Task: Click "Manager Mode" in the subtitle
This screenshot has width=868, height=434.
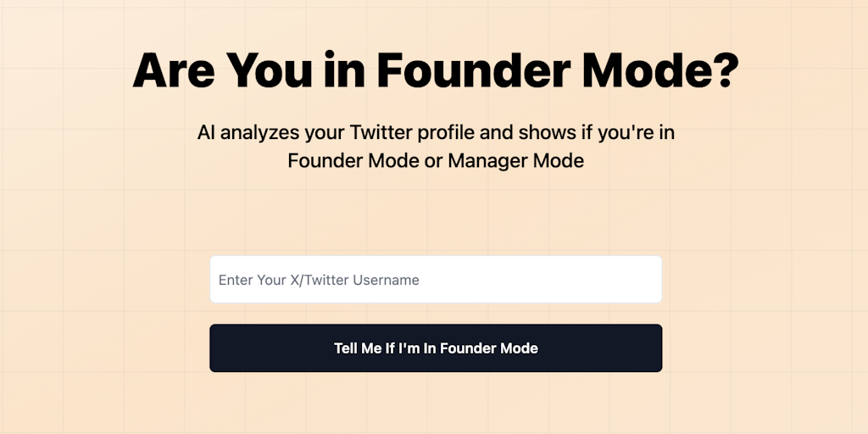Action: coord(516,160)
